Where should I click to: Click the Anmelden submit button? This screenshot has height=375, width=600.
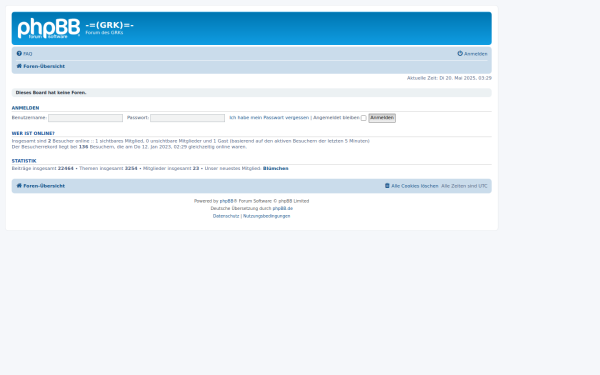[382, 118]
